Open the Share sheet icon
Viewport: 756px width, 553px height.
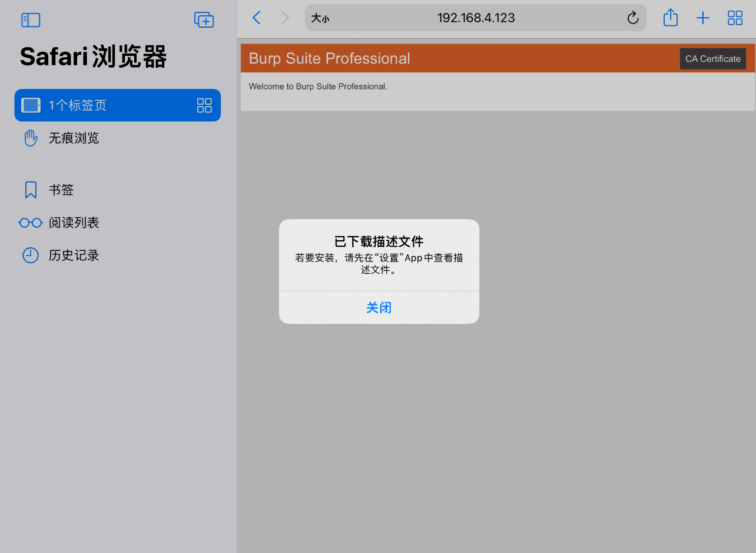671,17
